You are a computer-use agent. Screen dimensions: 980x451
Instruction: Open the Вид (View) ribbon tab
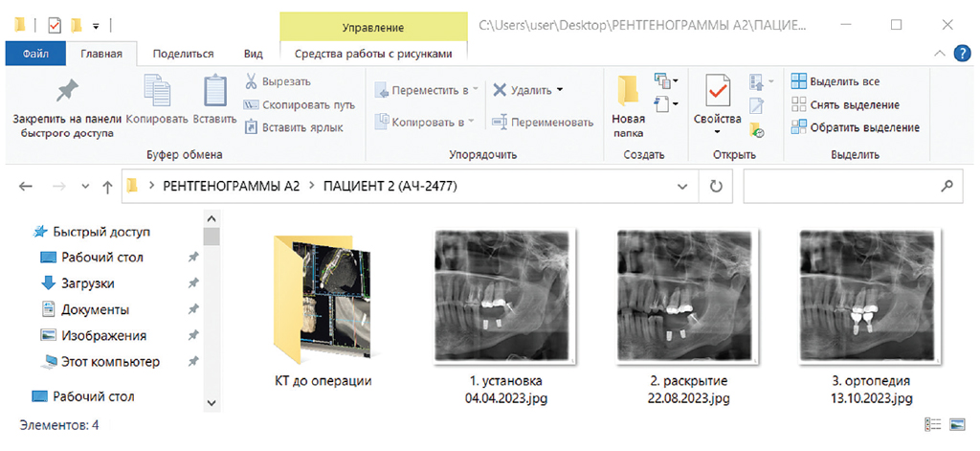(253, 54)
